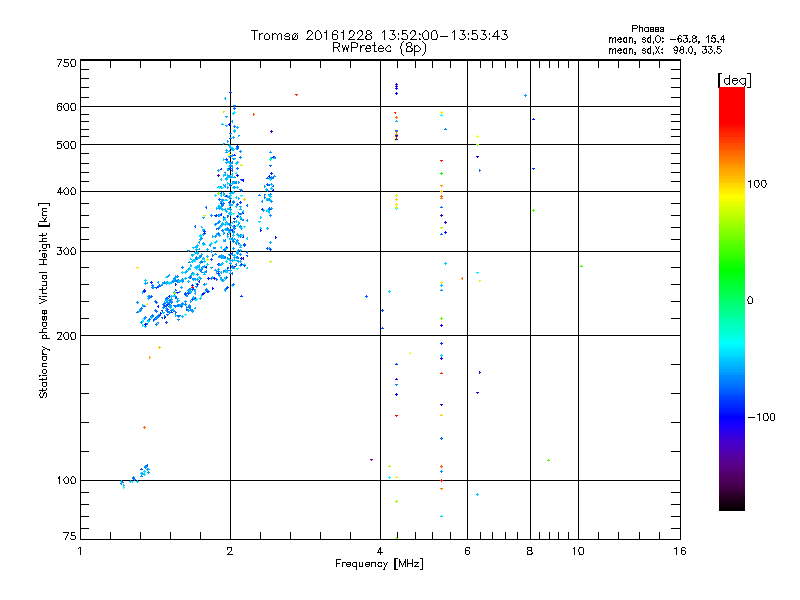Image resolution: width=800 pixels, height=600 pixels.
Task: Click the x-axis '1' tick label
Action: coord(80,551)
